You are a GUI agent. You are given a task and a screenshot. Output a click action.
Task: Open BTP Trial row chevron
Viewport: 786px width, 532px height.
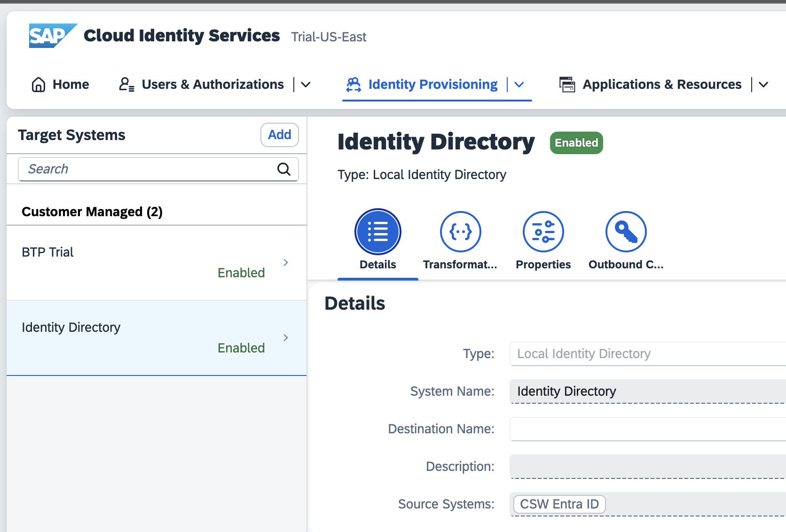tap(286, 262)
